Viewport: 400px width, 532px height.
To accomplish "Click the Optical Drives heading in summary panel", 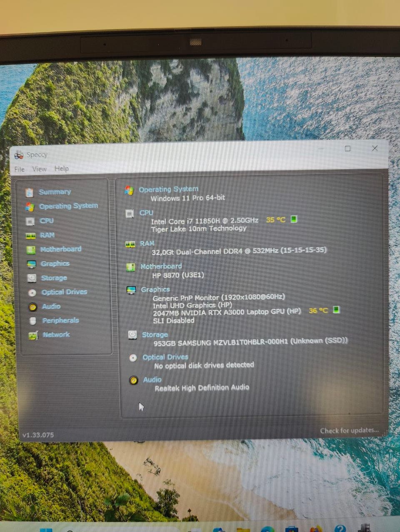I will coord(165,357).
